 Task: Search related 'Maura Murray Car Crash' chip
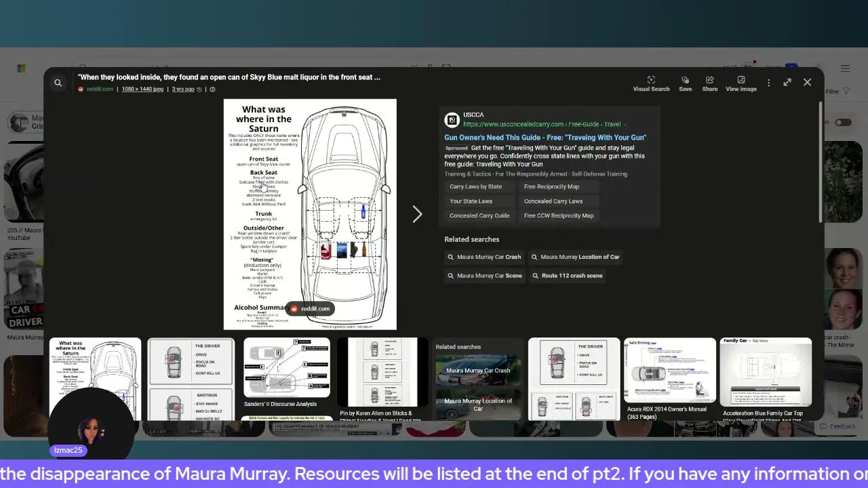point(484,257)
